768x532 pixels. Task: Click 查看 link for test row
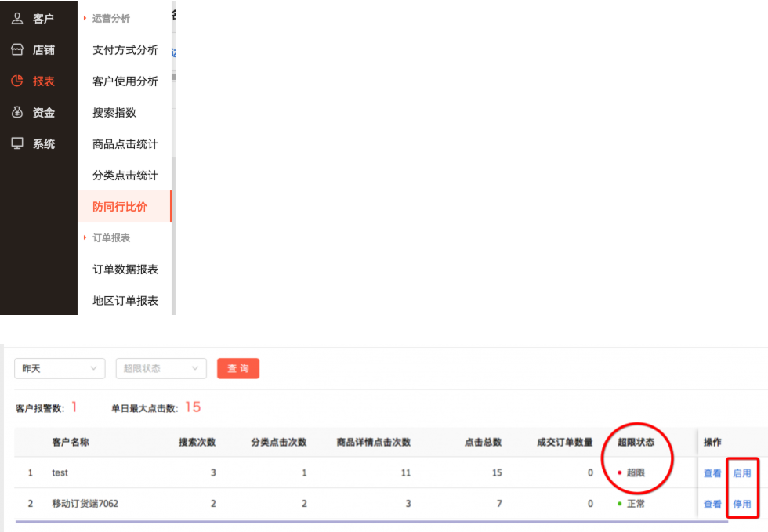point(712,473)
